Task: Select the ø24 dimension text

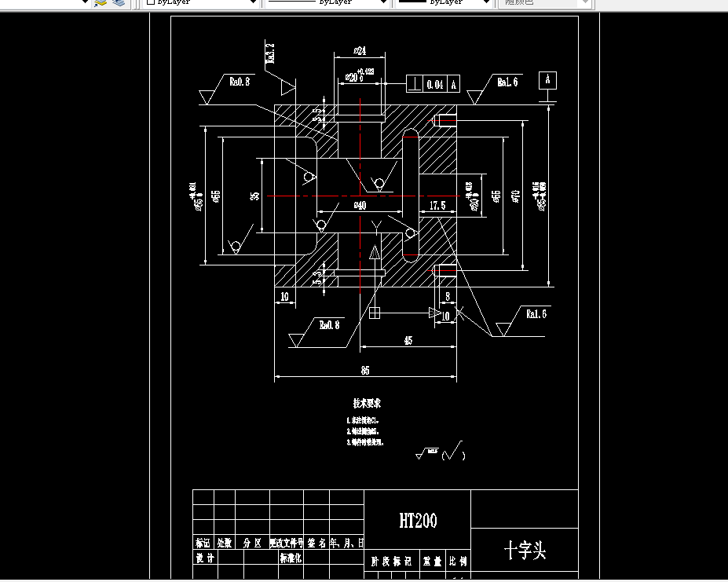Action: click(x=360, y=50)
